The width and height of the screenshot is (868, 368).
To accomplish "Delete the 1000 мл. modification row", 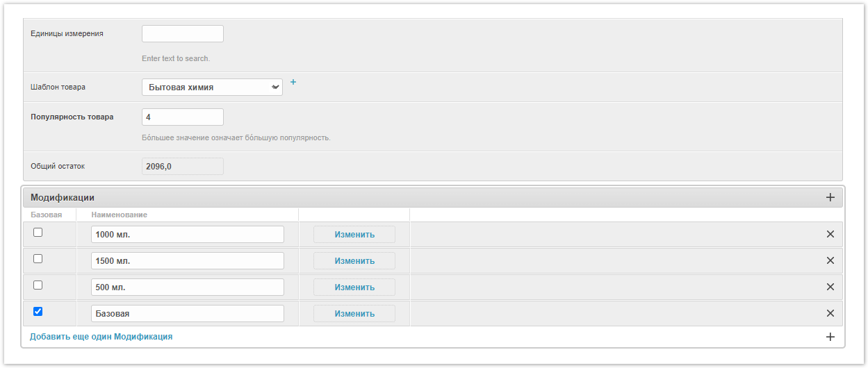I will [x=830, y=234].
